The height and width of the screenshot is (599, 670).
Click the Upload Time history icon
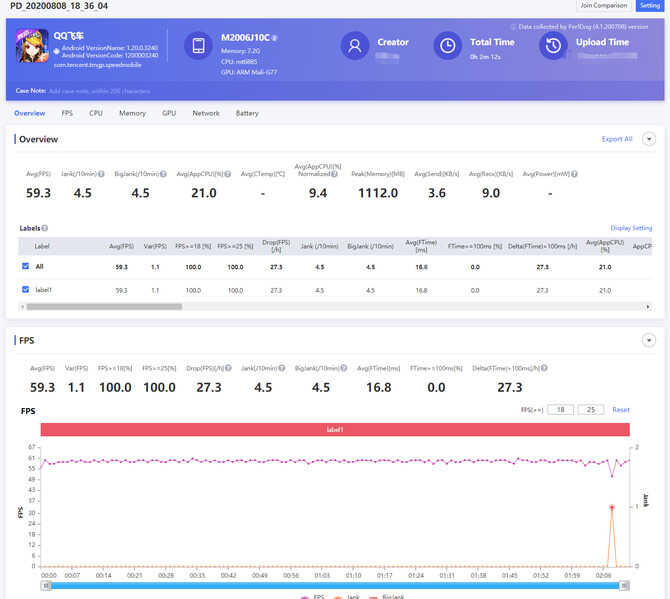point(553,45)
